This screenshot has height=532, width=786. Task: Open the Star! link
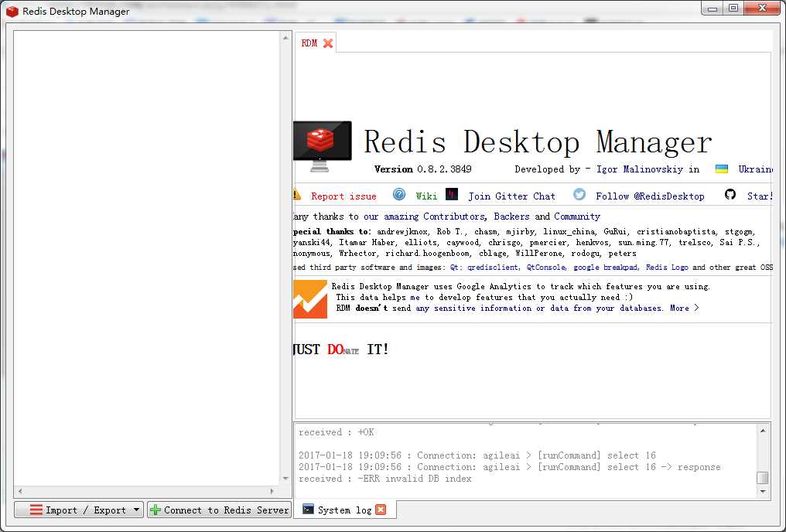click(x=760, y=196)
